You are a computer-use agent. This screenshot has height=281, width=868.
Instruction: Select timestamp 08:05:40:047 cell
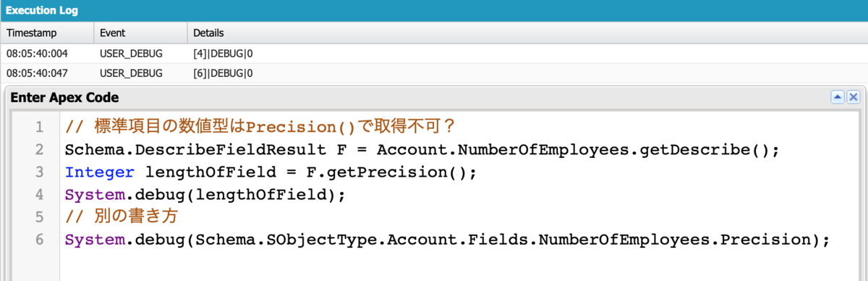pyautogui.click(x=36, y=73)
